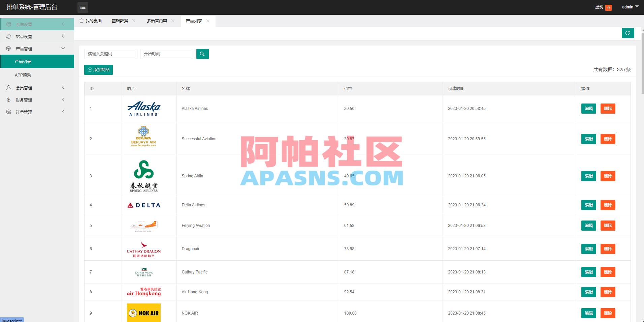
Task: Click the keyword search input field
Action: point(110,54)
